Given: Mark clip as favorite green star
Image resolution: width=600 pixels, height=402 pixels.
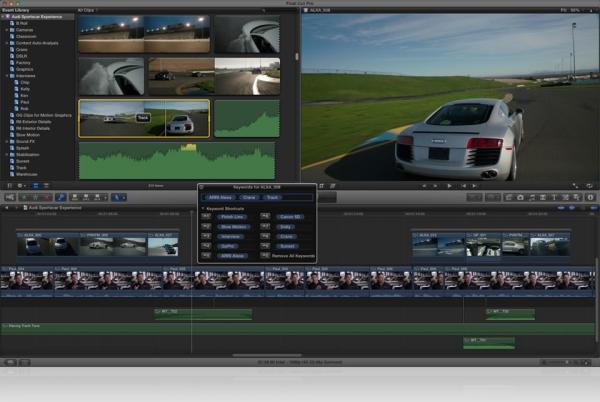Looking at the screenshot, I should pos(24,197).
